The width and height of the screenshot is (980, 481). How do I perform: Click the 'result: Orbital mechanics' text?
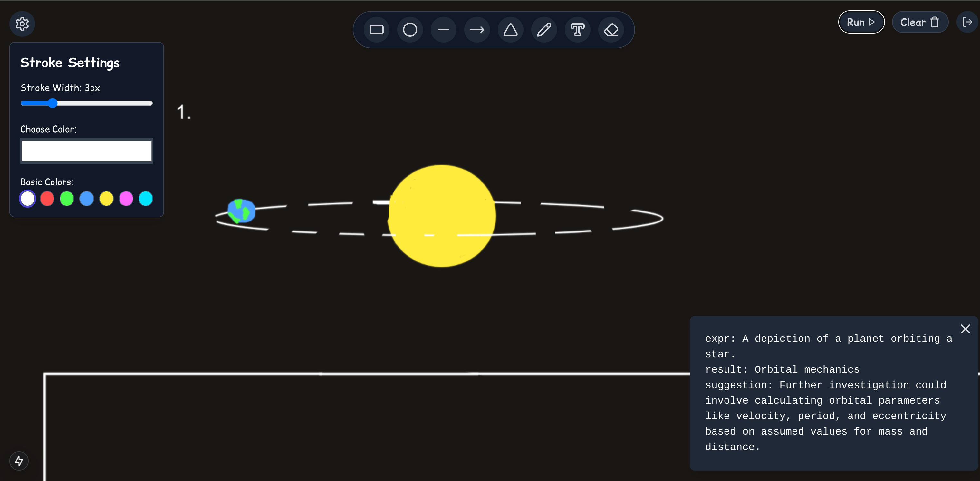click(x=782, y=369)
